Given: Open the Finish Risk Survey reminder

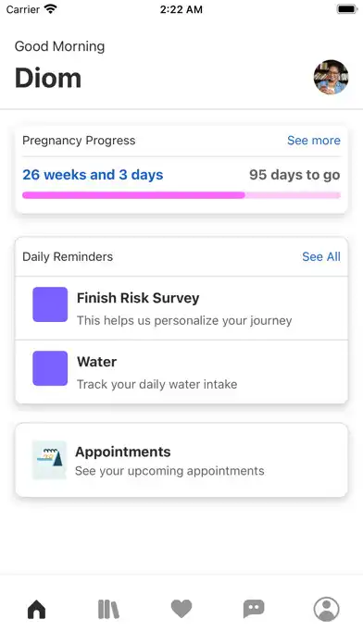Looking at the screenshot, I should click(181, 308).
